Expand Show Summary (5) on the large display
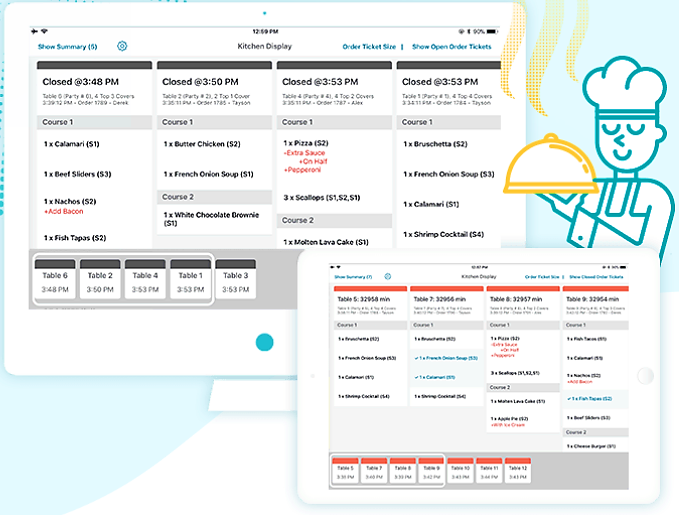 [68, 46]
